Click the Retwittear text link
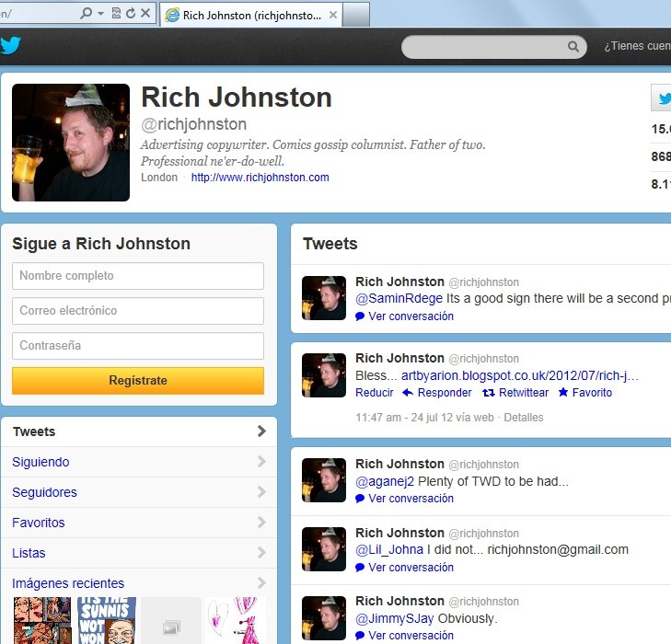The width and height of the screenshot is (671, 644). tap(524, 393)
